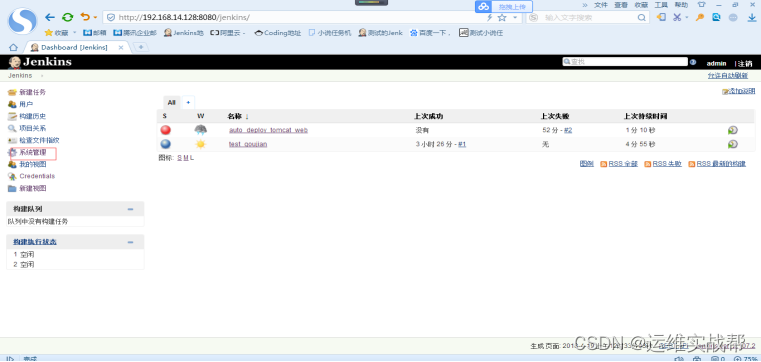Reload the page with green refresh icon
The height and width of the screenshot is (362, 761).
(x=67, y=17)
